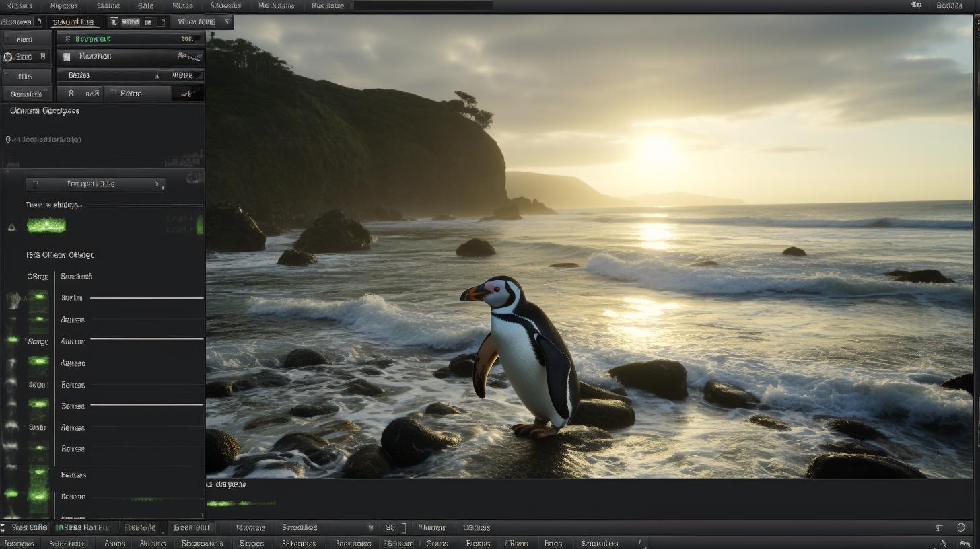Select the small document icon next to Movement
This screenshot has height=549, width=980.
click(67, 57)
